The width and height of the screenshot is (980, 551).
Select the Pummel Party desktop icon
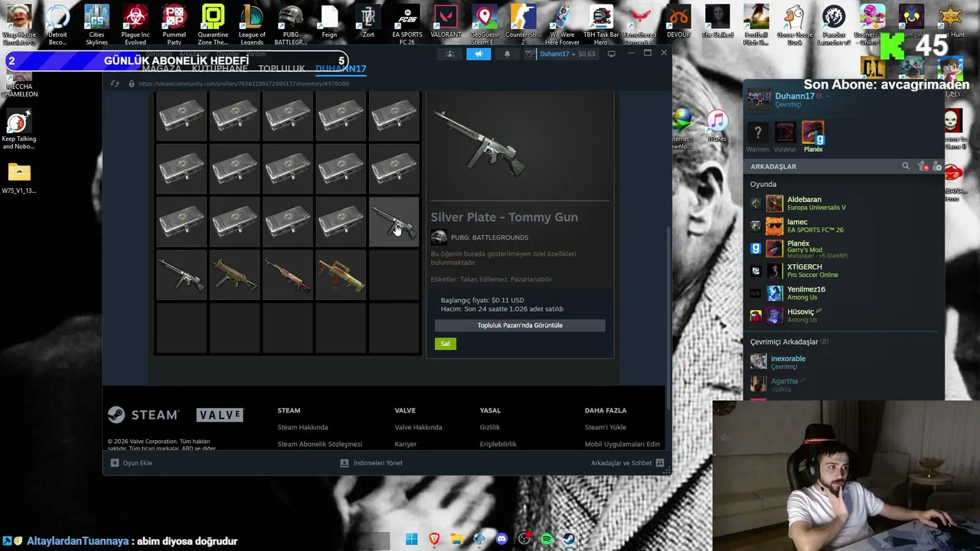coord(174,24)
